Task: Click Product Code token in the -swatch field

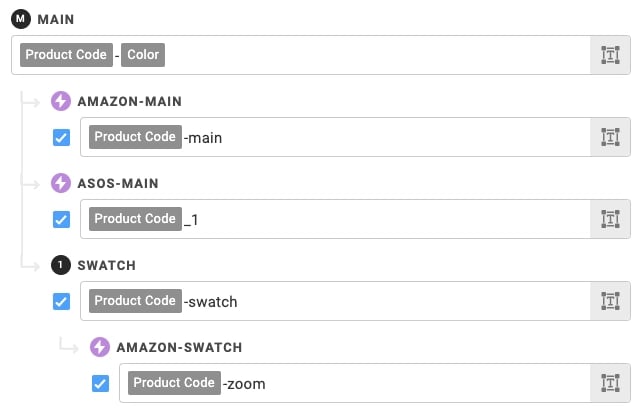Action: point(135,301)
